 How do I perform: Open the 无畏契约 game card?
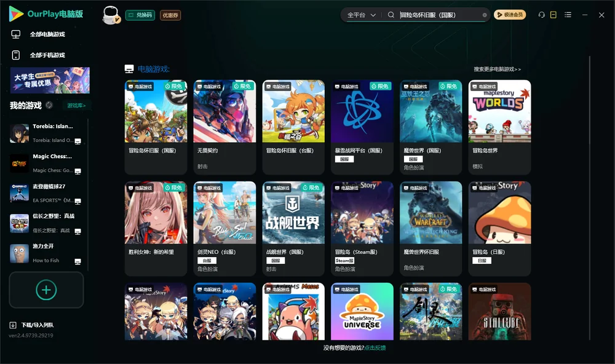pyautogui.click(x=224, y=127)
